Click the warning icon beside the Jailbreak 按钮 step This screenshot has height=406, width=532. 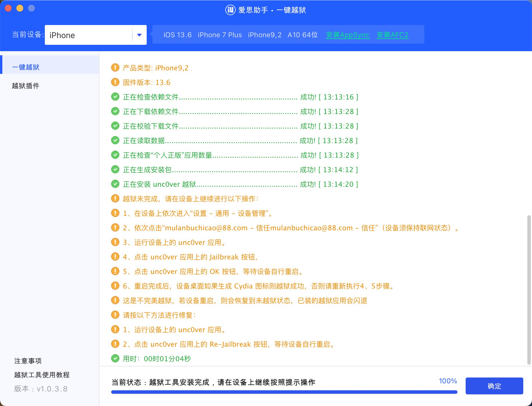coord(115,257)
